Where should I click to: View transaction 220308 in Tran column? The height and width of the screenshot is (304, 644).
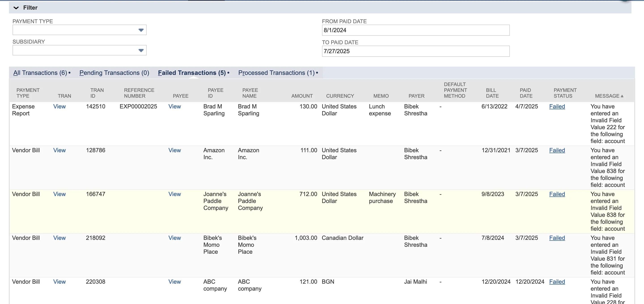click(x=59, y=282)
